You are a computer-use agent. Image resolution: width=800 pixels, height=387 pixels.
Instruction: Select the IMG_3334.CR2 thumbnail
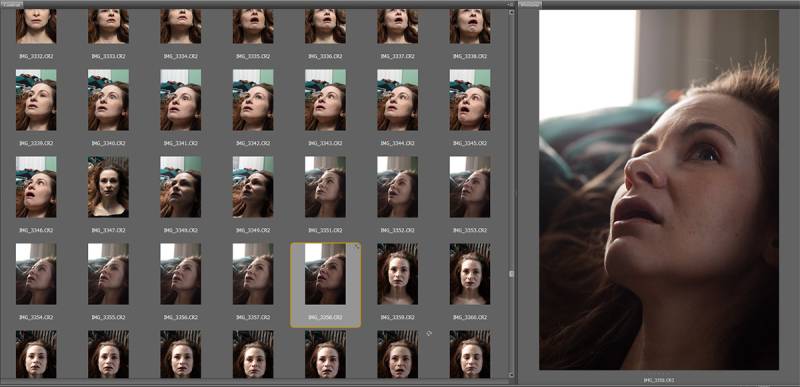[181, 26]
